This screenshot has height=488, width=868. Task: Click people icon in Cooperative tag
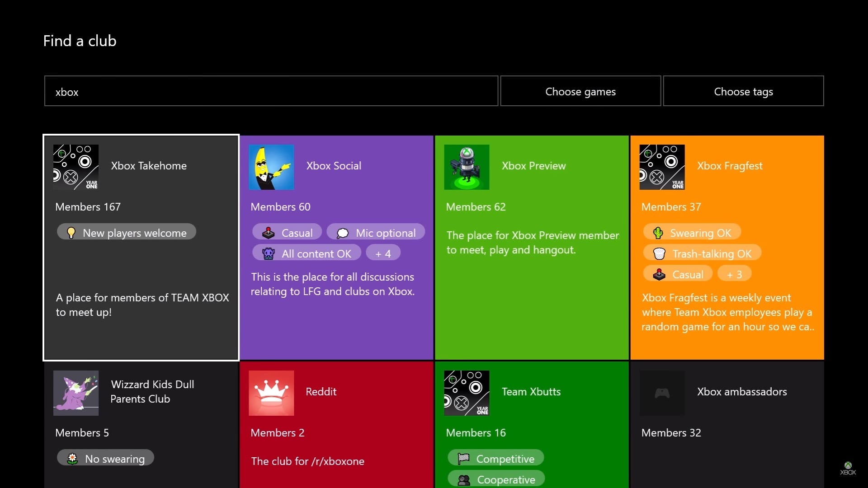pyautogui.click(x=464, y=480)
